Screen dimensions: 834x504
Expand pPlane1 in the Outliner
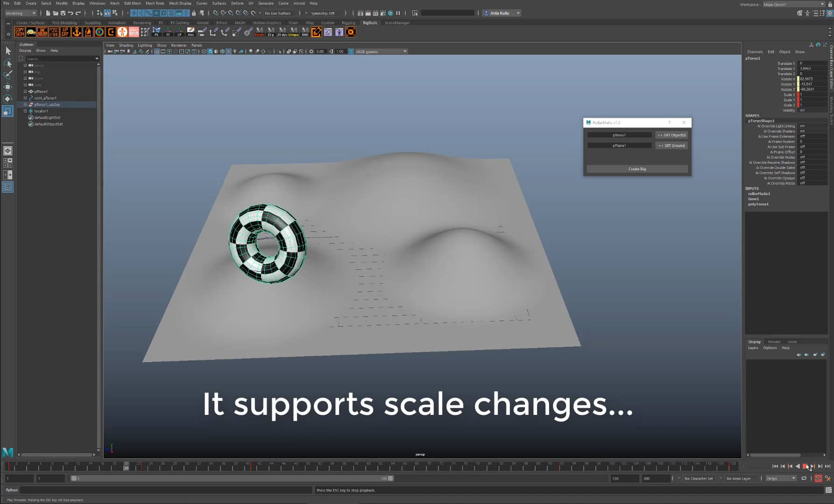click(25, 91)
